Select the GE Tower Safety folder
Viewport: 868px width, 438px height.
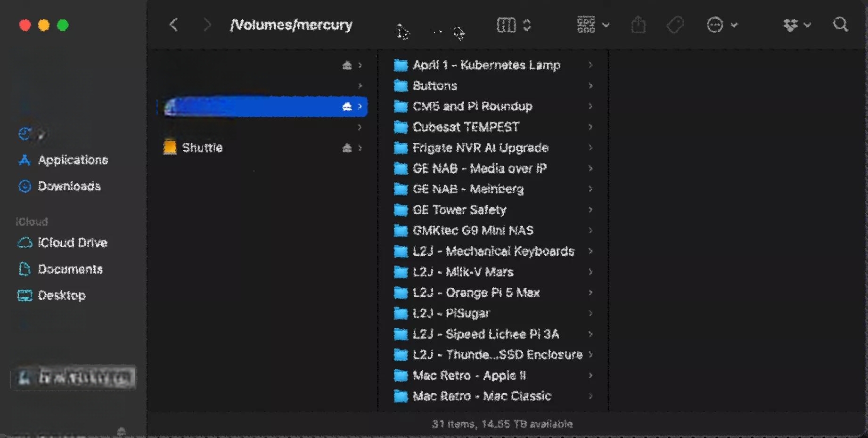(x=459, y=210)
